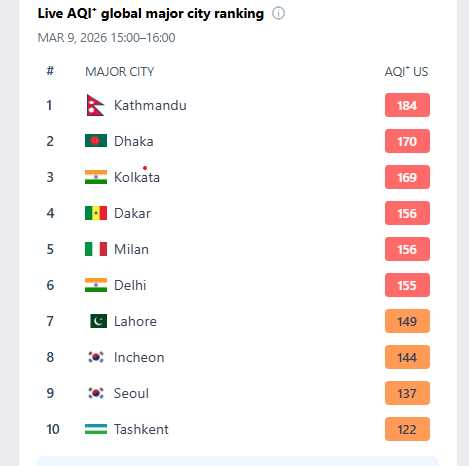
Task: Click the Bangladesh flag icon beside Dhaka
Action: tap(96, 141)
